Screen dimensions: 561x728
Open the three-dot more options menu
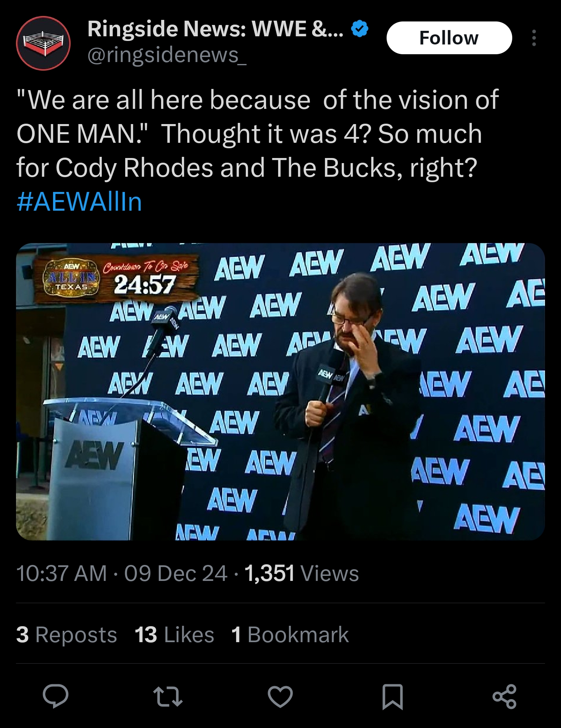534,38
